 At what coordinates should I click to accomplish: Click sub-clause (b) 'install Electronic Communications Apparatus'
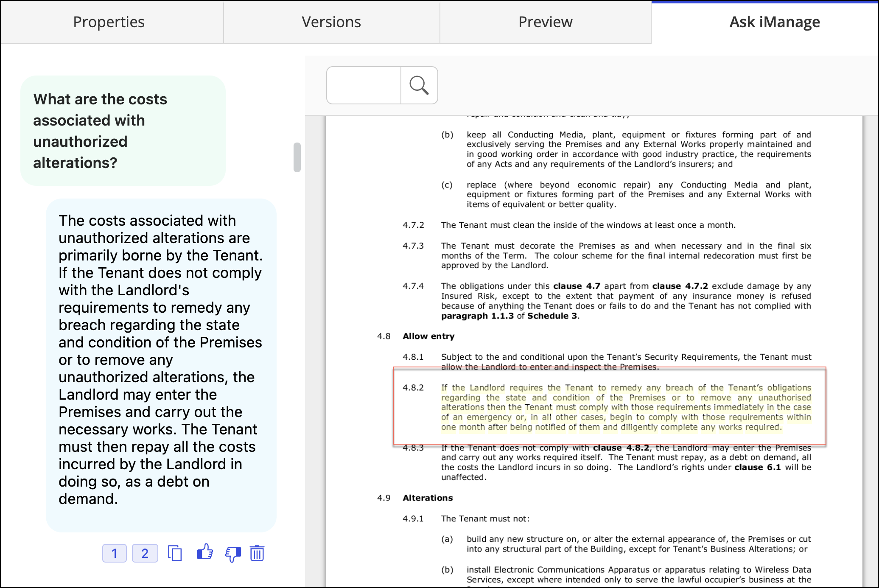[638, 575]
